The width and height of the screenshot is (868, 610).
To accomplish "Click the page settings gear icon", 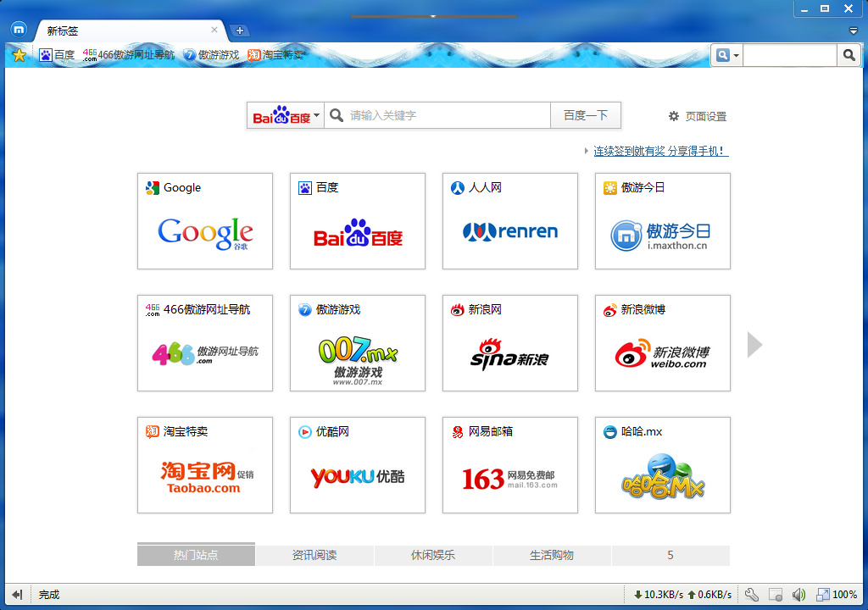I will 674,116.
